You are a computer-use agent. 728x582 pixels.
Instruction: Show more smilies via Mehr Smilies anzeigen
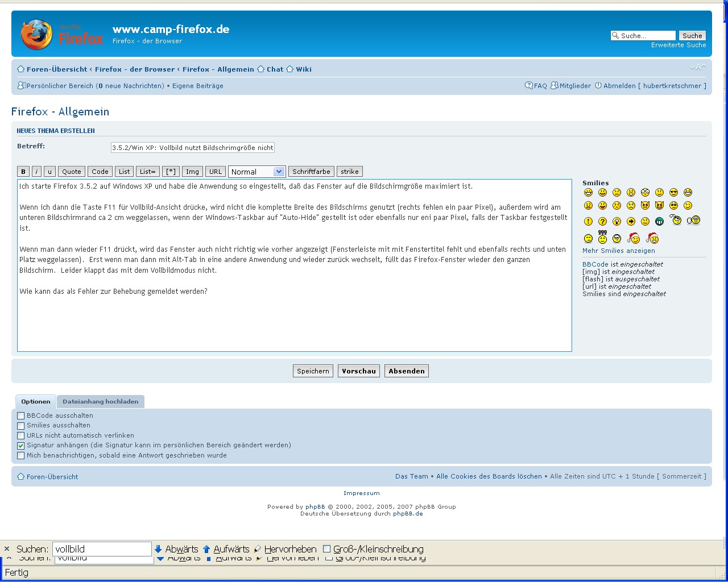(619, 251)
